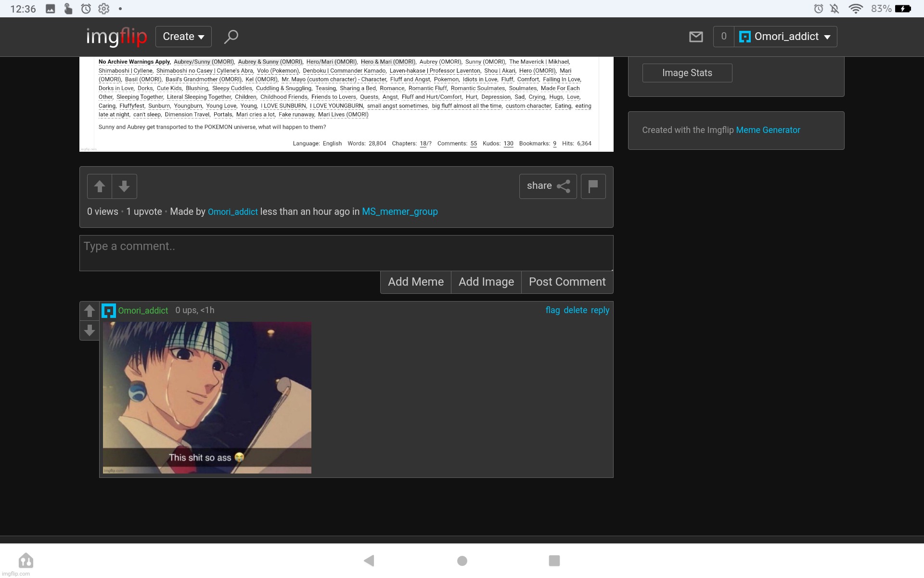
Task: Click Omori_addict avatar in comment
Action: [x=109, y=311]
